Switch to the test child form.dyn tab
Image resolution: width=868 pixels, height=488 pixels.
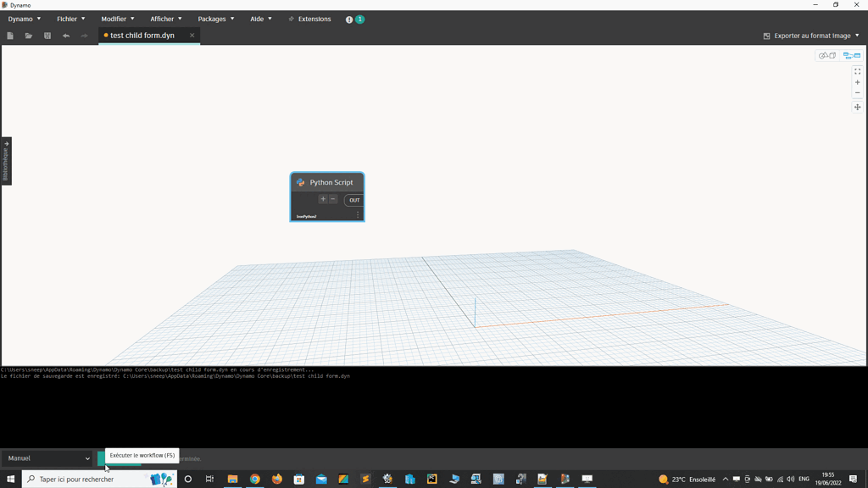(x=144, y=36)
